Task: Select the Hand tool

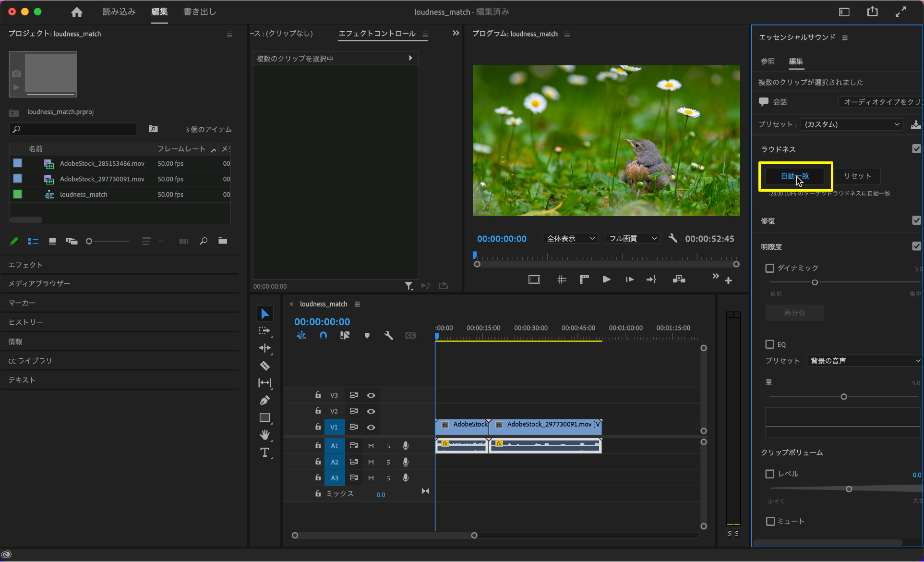Action: click(264, 435)
